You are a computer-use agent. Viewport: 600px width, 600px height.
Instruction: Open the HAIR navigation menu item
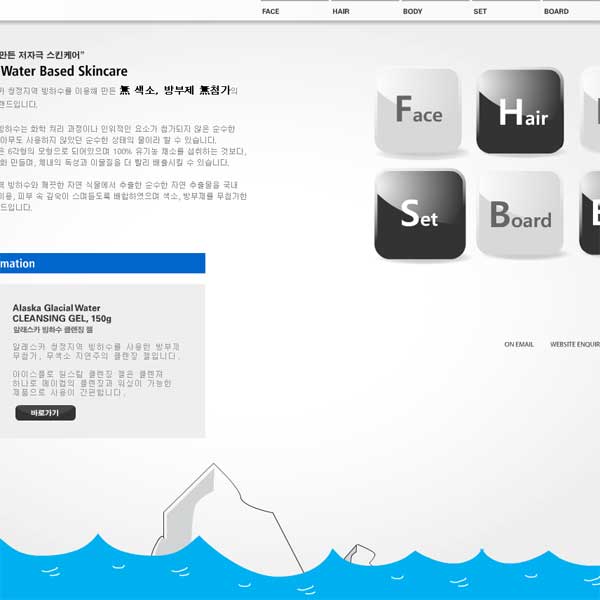coord(341,11)
